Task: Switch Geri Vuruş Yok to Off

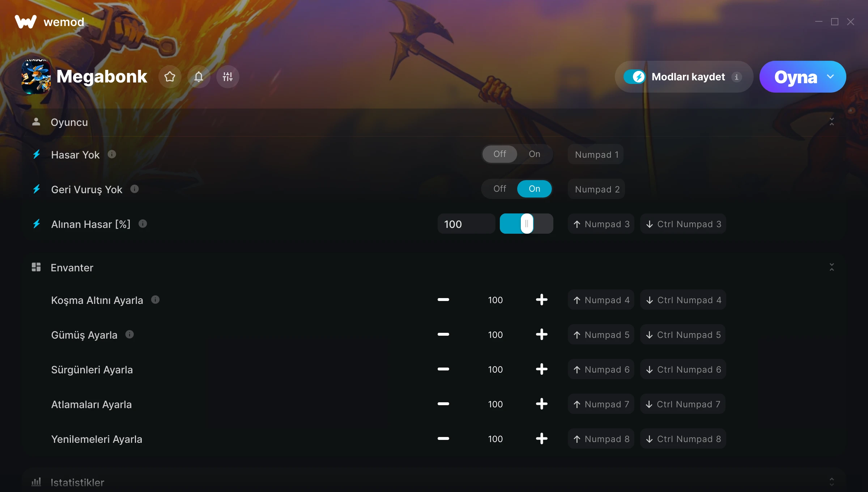Action: (499, 189)
